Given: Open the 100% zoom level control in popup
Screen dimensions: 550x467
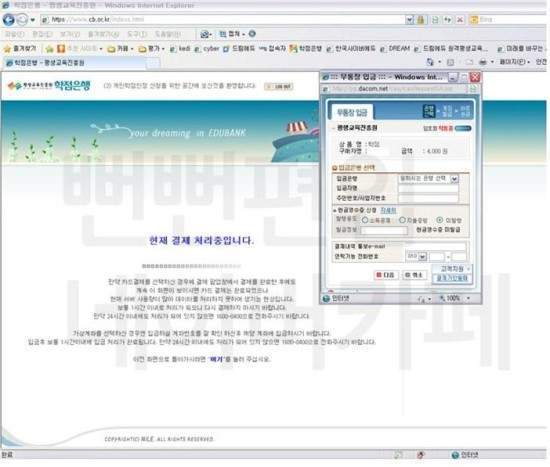Looking at the screenshot, I should pos(455,298).
